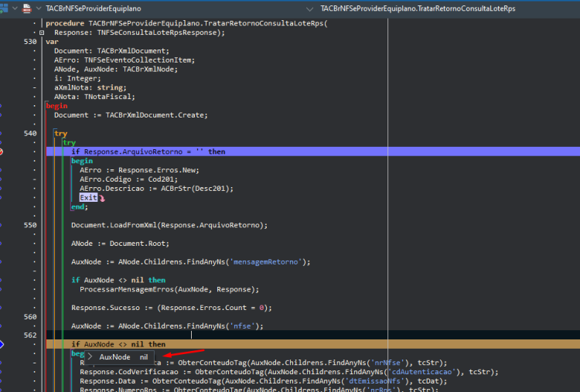
Task: Click the pink flow arrow after Exit
Action: click(x=102, y=198)
